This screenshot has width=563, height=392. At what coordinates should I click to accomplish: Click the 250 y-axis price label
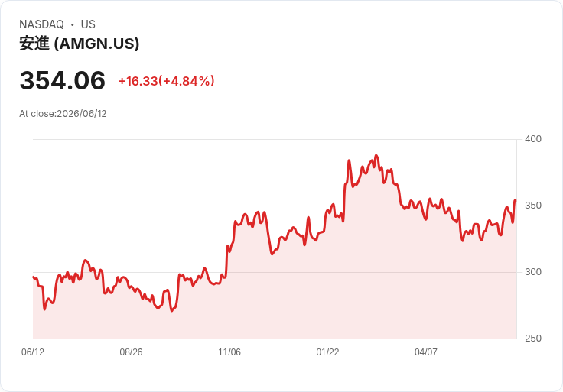click(x=533, y=339)
